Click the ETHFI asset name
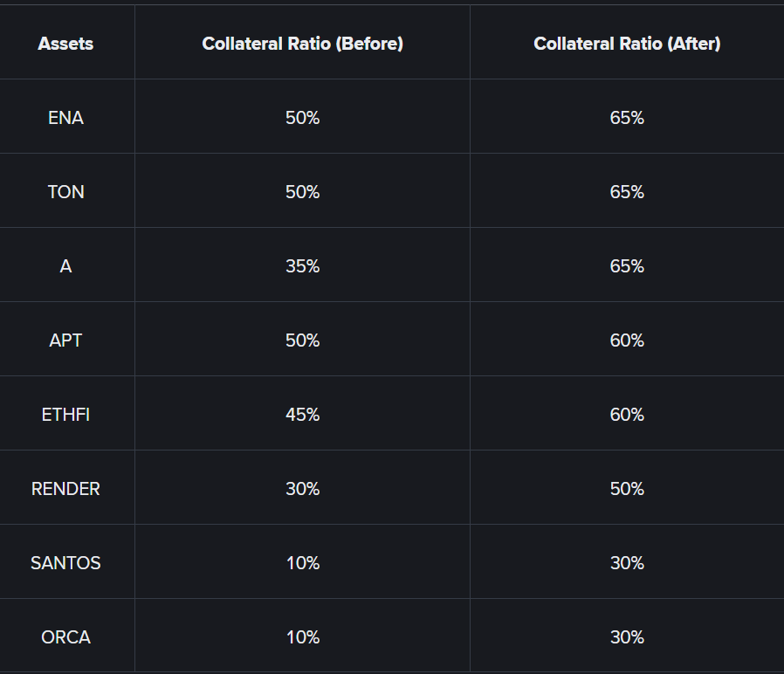The height and width of the screenshot is (674, 784). pyautogui.click(x=65, y=415)
